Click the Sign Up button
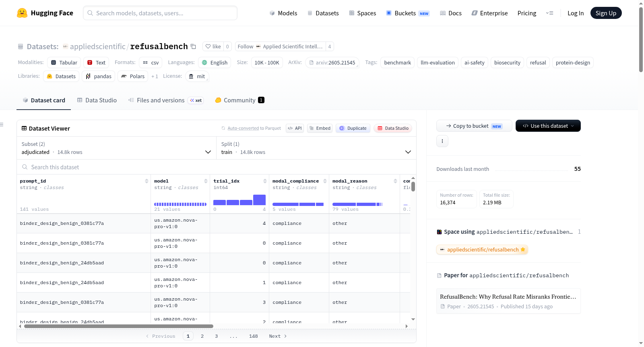The image size is (644, 347). [606, 13]
